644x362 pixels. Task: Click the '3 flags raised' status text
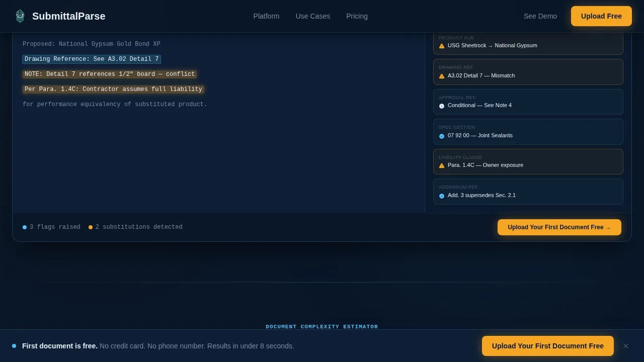[55, 227]
